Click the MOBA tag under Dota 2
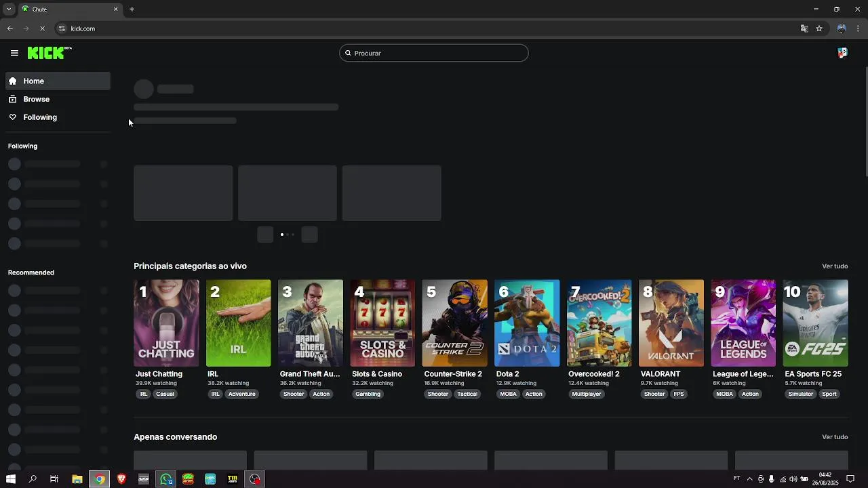Screen dimensions: 868x488 click(508, 394)
